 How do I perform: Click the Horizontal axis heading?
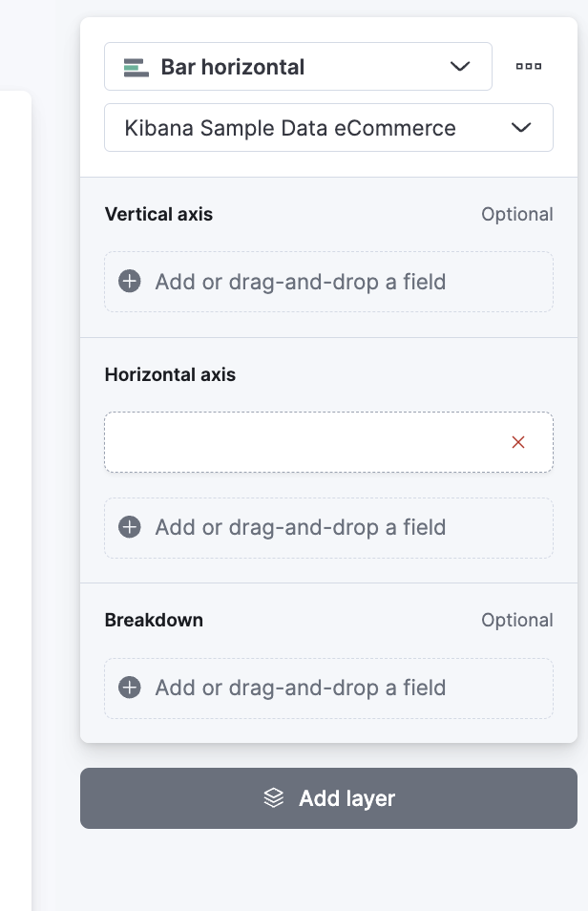click(170, 374)
